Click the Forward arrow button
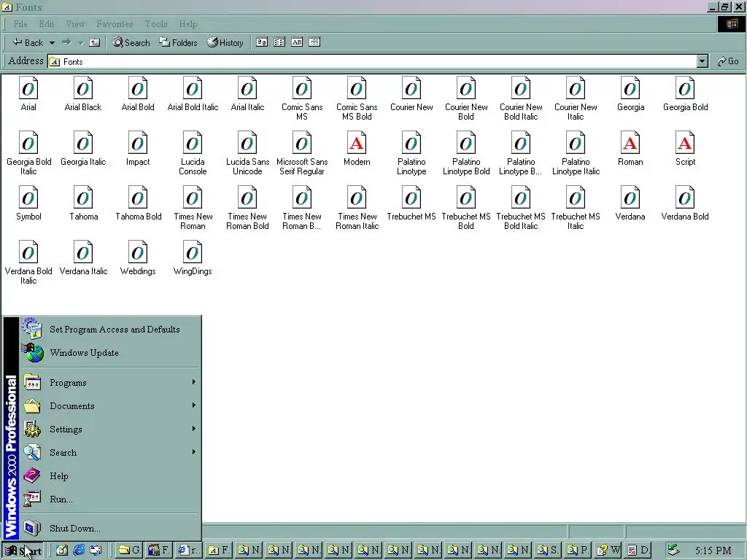Image resolution: width=747 pixels, height=560 pixels. (66, 42)
